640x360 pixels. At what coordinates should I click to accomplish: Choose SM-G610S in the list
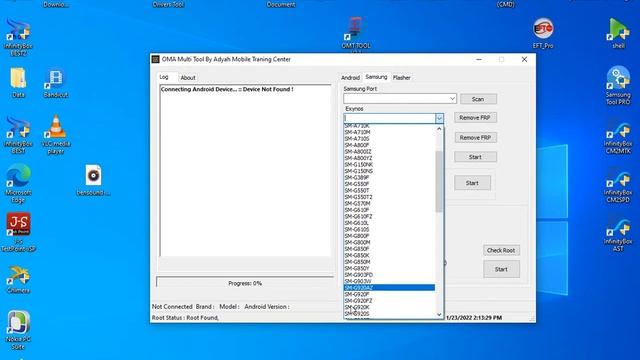389,229
